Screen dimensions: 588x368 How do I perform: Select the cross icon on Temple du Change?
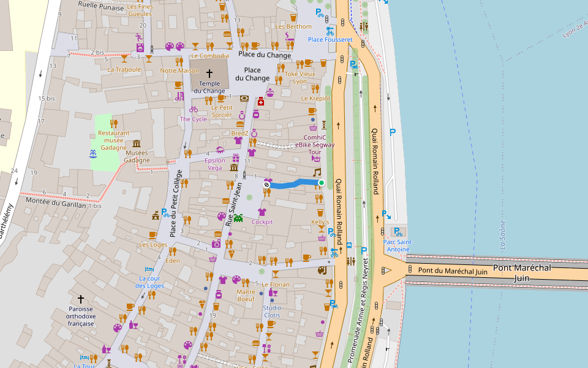[x=209, y=72]
